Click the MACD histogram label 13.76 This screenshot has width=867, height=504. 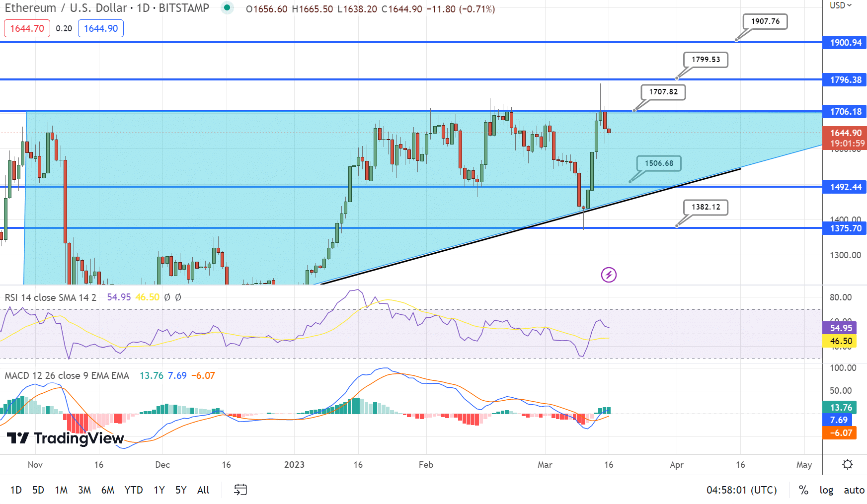840,408
